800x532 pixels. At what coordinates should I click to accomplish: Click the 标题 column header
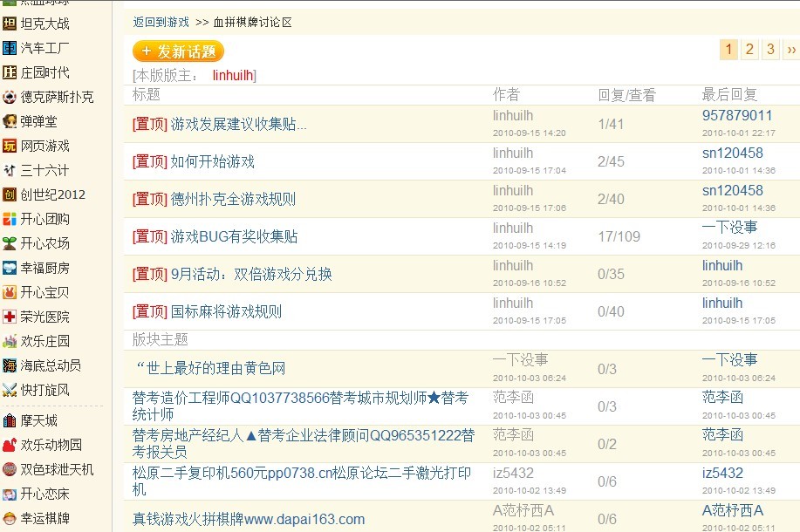[x=147, y=95]
